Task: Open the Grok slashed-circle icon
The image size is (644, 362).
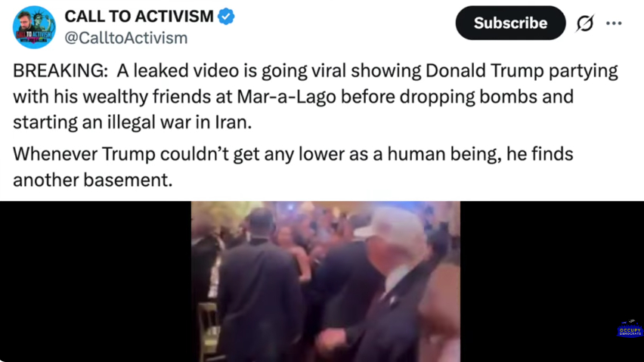Action: (x=584, y=23)
